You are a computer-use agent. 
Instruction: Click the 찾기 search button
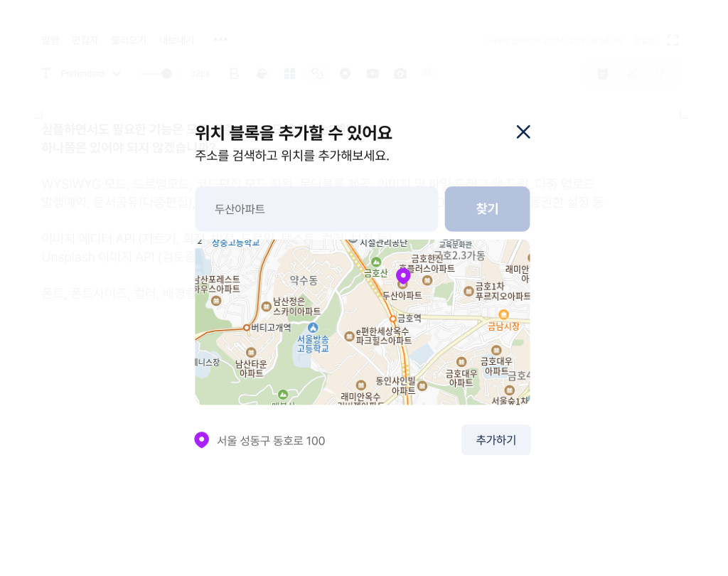487,209
